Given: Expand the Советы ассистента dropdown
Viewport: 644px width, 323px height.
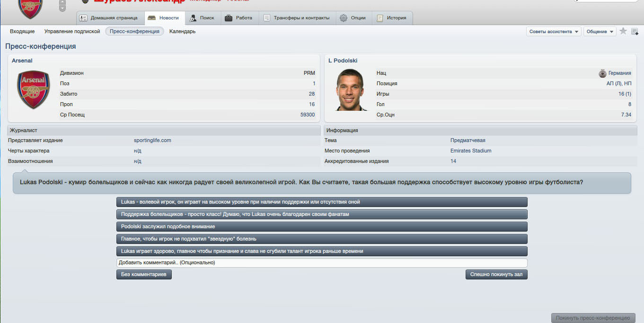Looking at the screenshot, I should [x=554, y=32].
